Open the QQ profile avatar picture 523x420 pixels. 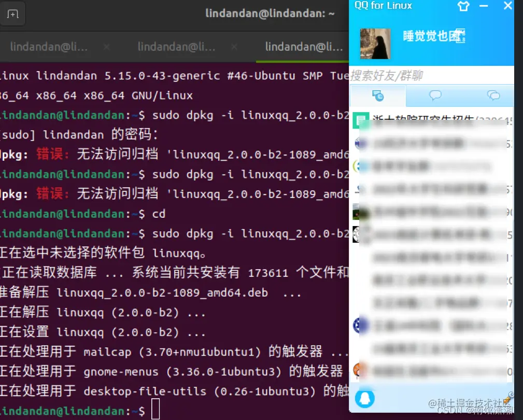coord(375,44)
